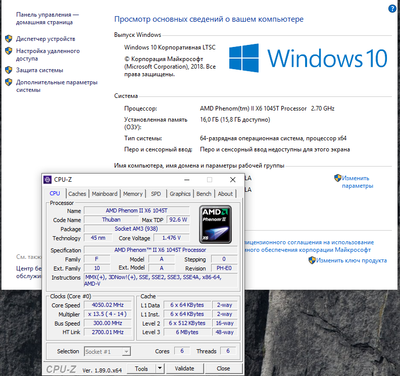The height and width of the screenshot is (376, 400).
Task: Open Дополнительные параметры системы link
Action: click(x=57, y=86)
